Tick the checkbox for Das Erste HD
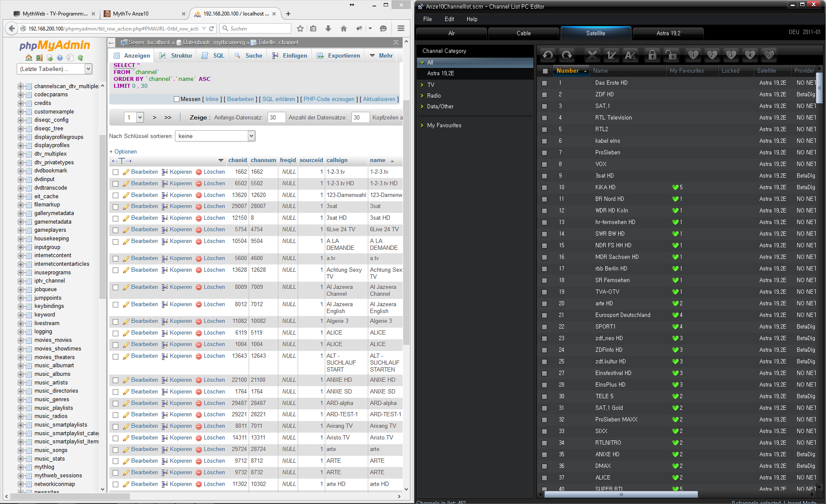The width and height of the screenshot is (826, 504). (544, 83)
